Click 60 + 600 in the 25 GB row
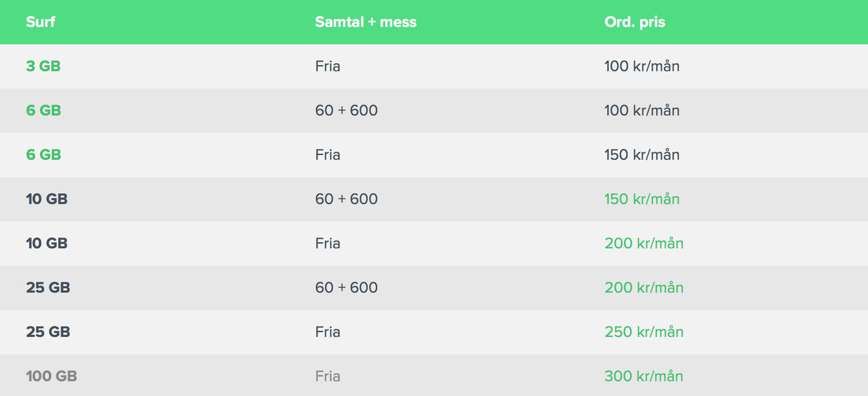 [346, 288]
